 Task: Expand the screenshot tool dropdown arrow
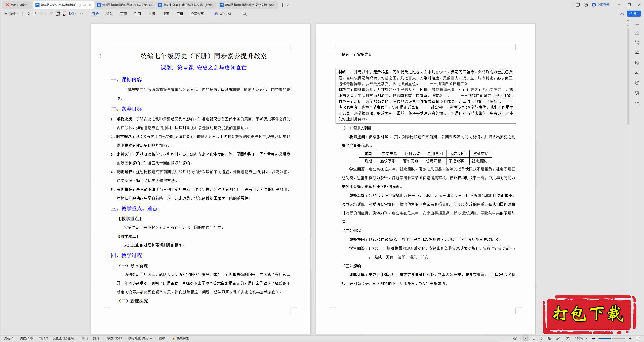click(75, 14)
